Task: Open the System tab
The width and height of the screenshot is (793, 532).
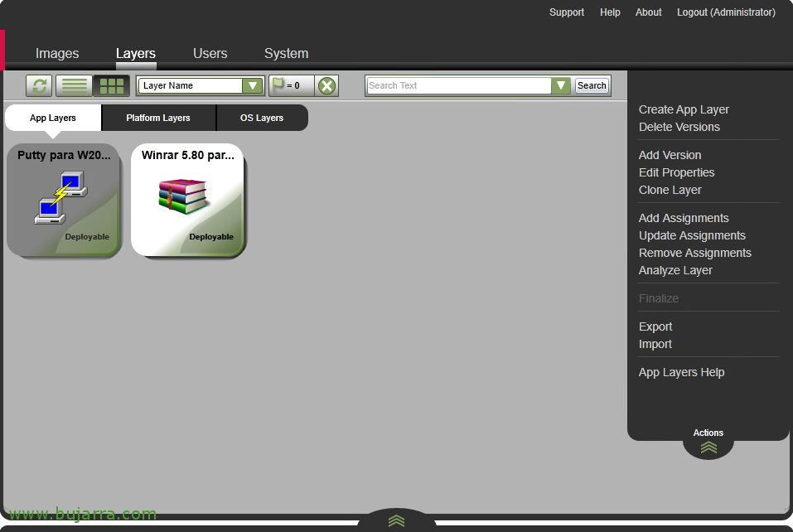Action: click(286, 53)
